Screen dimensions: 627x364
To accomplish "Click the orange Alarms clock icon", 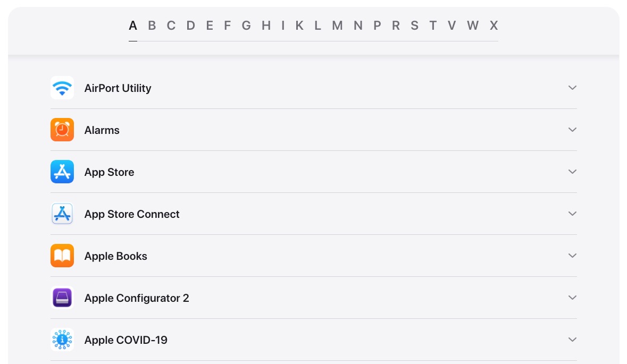I will pyautogui.click(x=62, y=130).
